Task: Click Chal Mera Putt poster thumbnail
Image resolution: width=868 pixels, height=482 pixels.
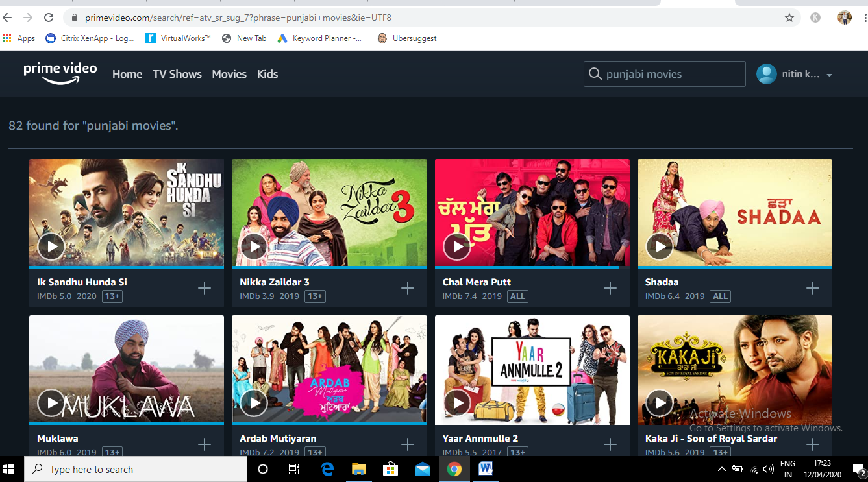Action: 532,213
